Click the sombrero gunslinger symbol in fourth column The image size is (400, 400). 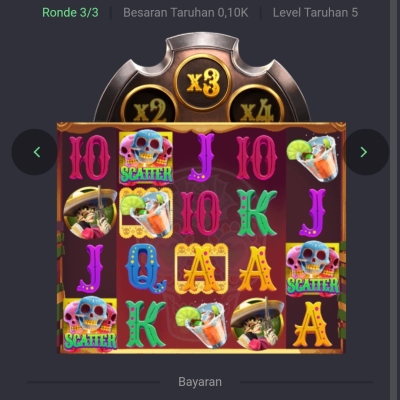257,324
